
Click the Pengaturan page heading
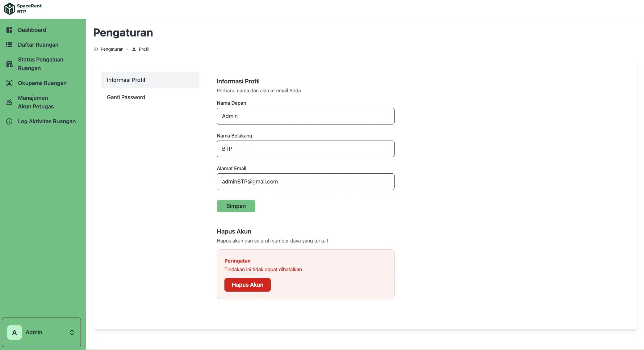pos(123,33)
